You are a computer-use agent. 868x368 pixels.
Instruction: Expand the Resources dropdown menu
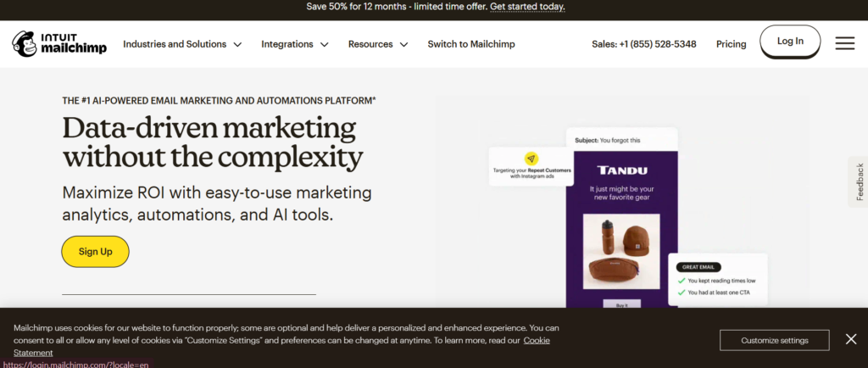tap(378, 44)
